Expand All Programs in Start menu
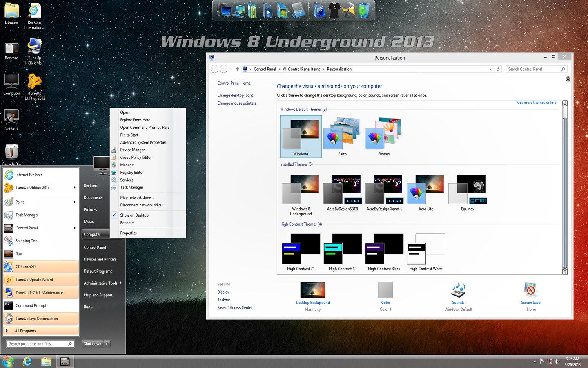Image resolution: width=588 pixels, height=368 pixels. [x=41, y=331]
